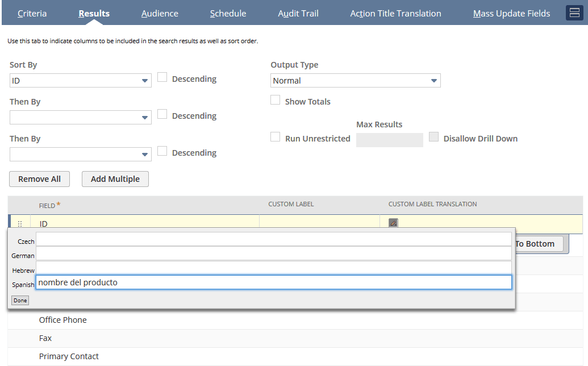The image size is (588, 366).
Task: Open the Sort By dropdown
Action: pos(81,81)
